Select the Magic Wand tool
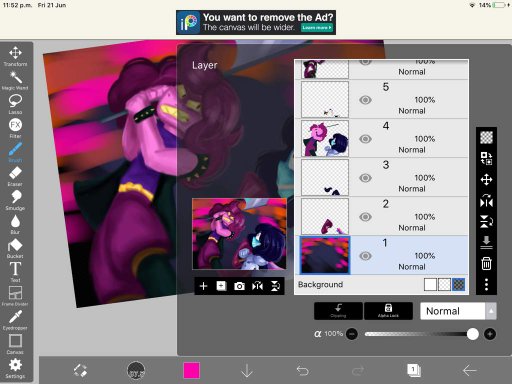 (15, 80)
